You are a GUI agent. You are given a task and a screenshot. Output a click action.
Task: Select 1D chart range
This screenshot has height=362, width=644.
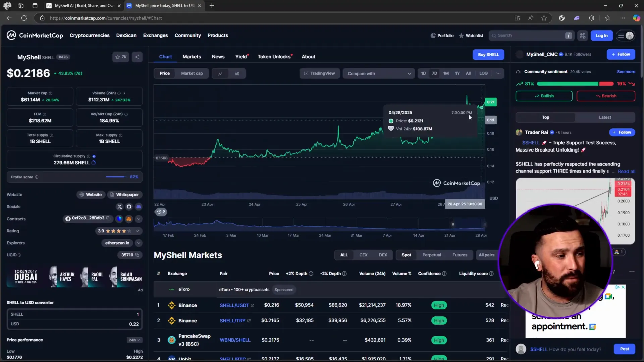[423, 73]
